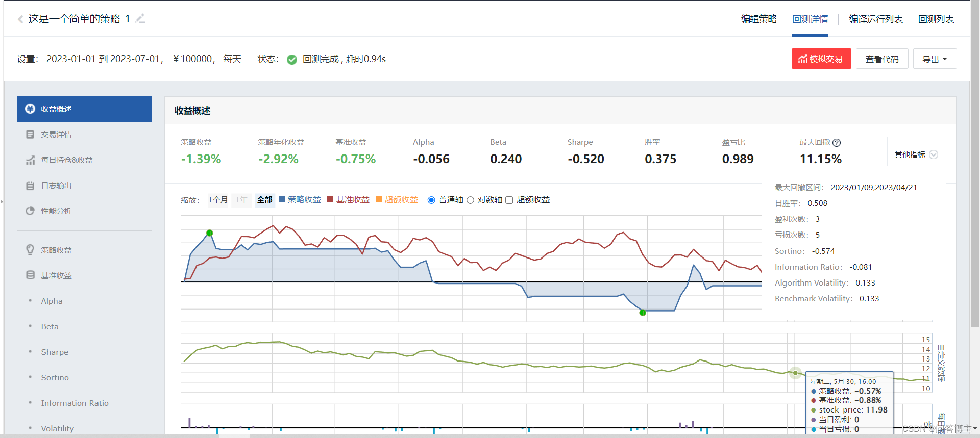Click the highlighted stock_price point marker

pyautogui.click(x=795, y=373)
